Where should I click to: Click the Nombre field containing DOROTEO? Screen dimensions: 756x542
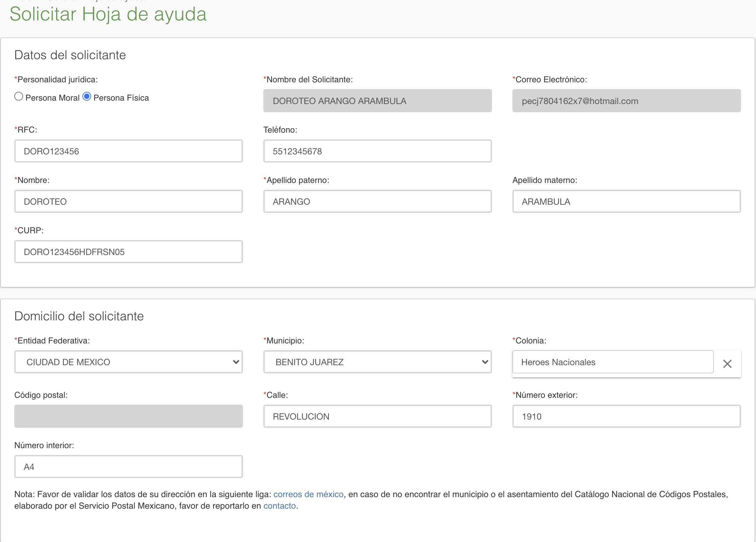click(129, 201)
